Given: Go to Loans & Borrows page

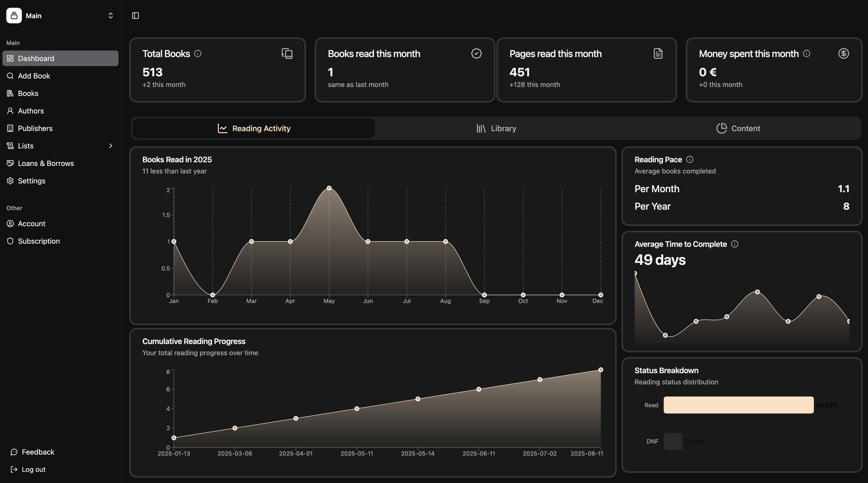Looking at the screenshot, I should pyautogui.click(x=46, y=163).
